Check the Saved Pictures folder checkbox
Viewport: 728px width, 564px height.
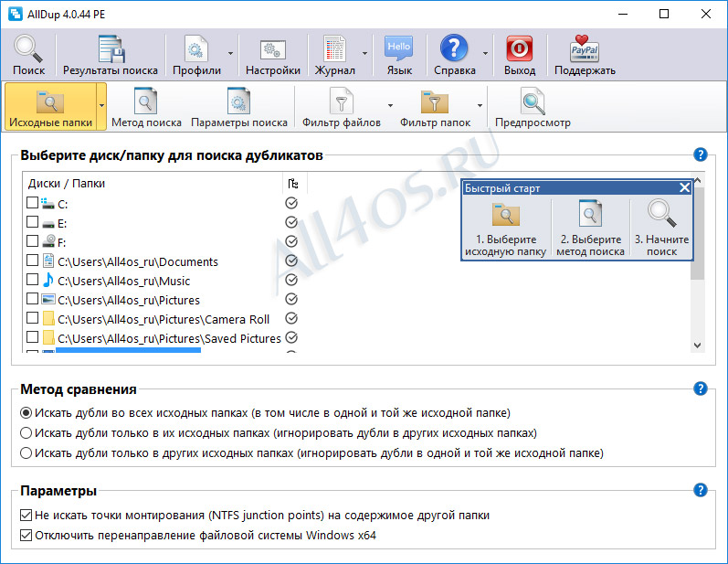(x=32, y=337)
